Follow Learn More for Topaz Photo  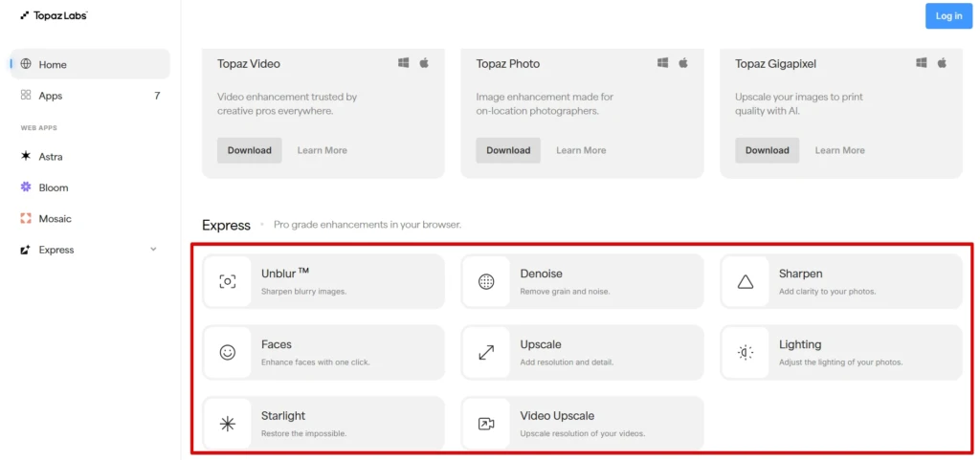[581, 150]
